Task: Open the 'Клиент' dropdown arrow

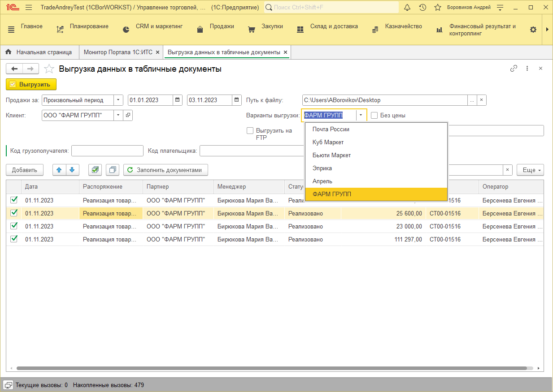Action: point(118,115)
